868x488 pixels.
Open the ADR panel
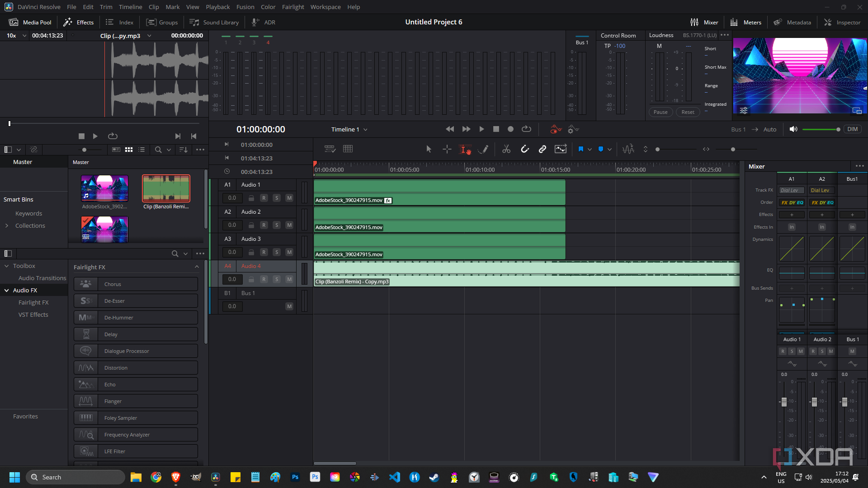point(263,22)
